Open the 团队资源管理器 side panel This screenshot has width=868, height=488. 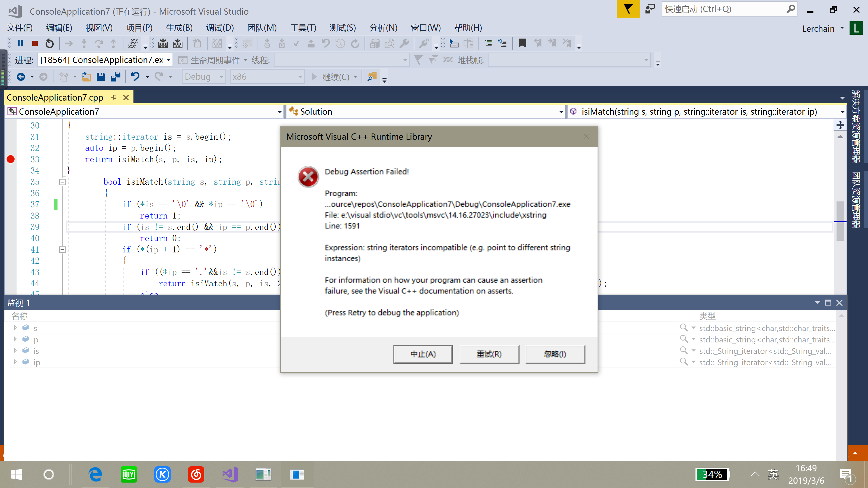856,200
